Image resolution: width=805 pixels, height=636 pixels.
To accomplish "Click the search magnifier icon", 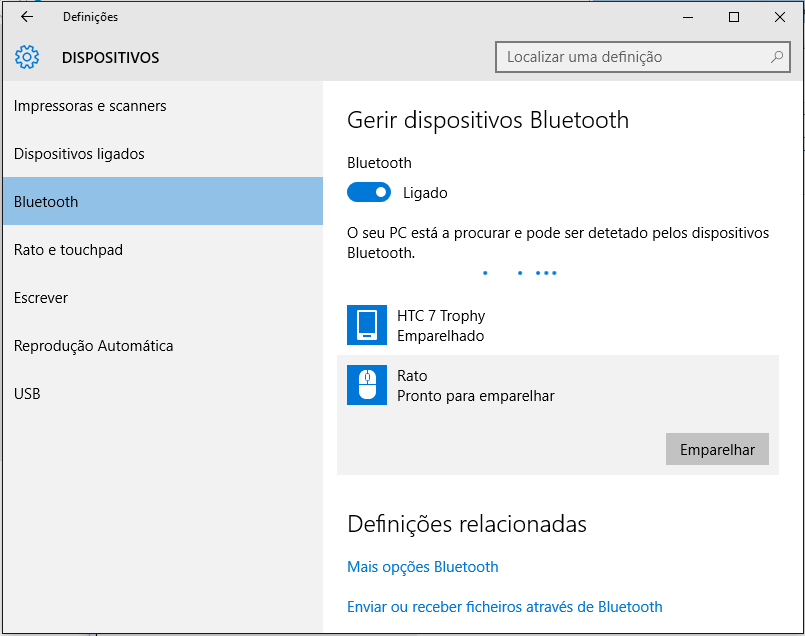I will 777,57.
